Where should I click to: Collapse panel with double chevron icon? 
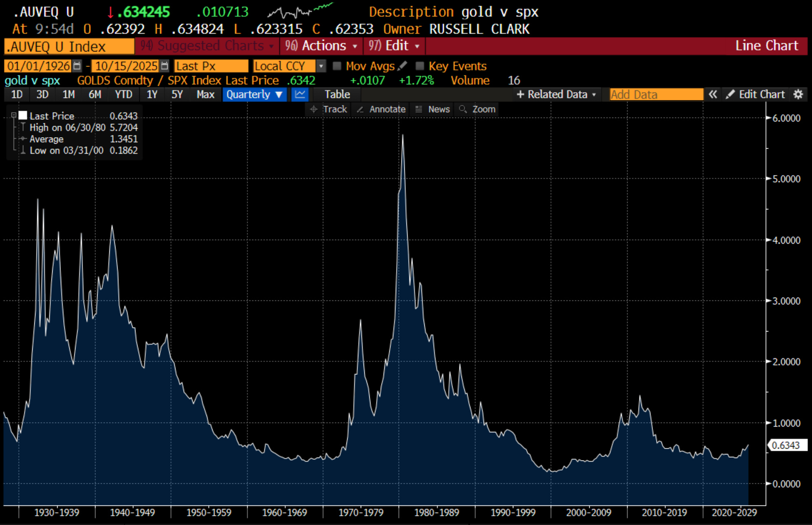pyautogui.click(x=712, y=95)
